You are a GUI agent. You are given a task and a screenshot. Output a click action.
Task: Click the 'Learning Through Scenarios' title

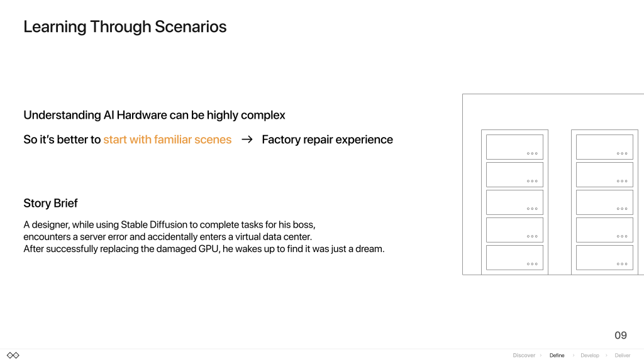coord(125,26)
